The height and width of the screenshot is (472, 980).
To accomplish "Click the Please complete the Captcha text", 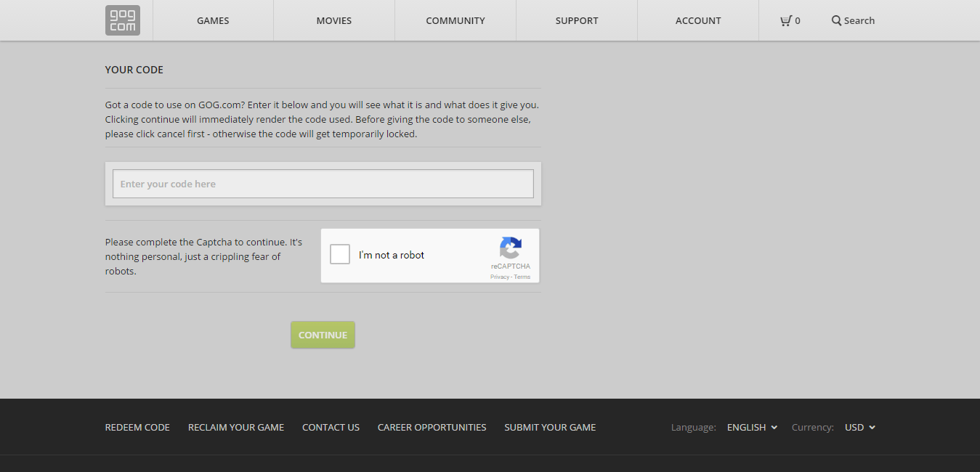I will [203, 256].
